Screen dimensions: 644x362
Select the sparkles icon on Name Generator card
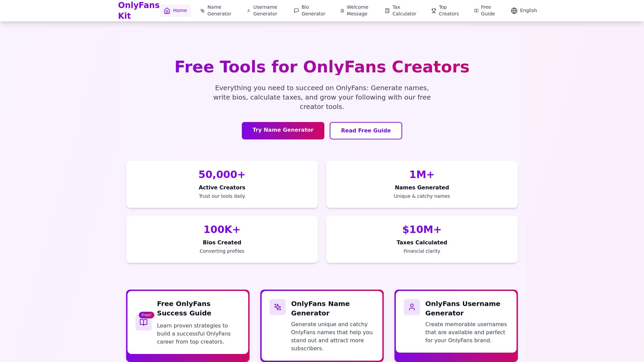pos(278,307)
